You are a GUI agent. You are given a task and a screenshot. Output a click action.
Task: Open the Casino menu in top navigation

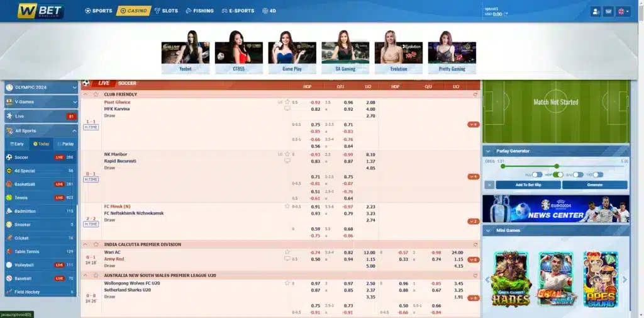(x=134, y=11)
